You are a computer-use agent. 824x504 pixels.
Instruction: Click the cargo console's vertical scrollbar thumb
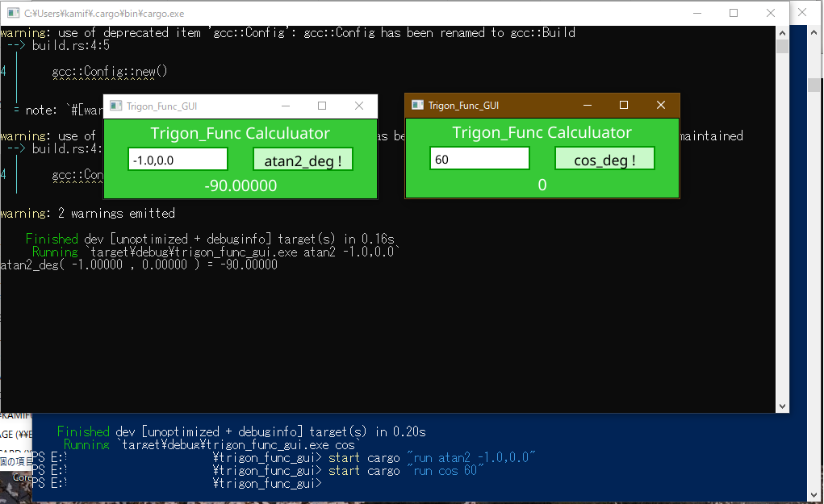[x=782, y=47]
